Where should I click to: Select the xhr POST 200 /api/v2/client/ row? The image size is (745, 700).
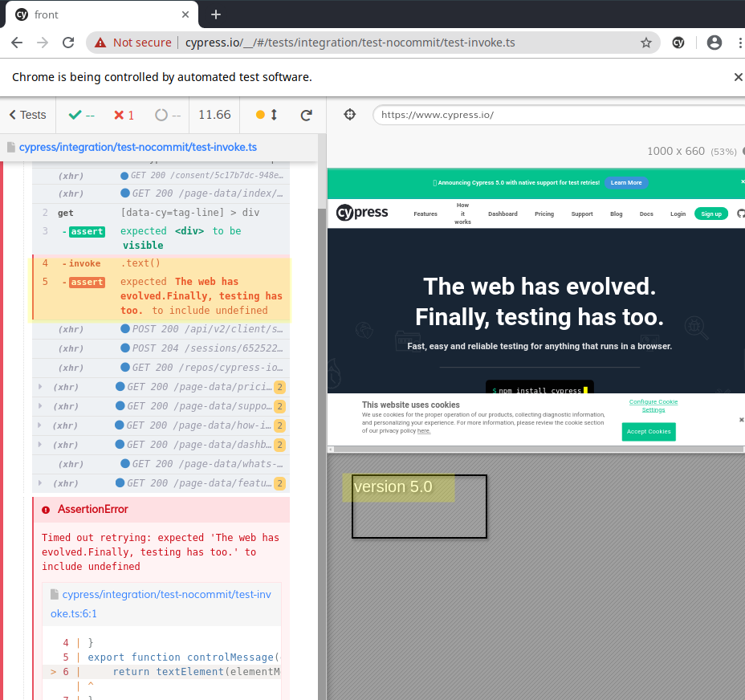(x=161, y=329)
